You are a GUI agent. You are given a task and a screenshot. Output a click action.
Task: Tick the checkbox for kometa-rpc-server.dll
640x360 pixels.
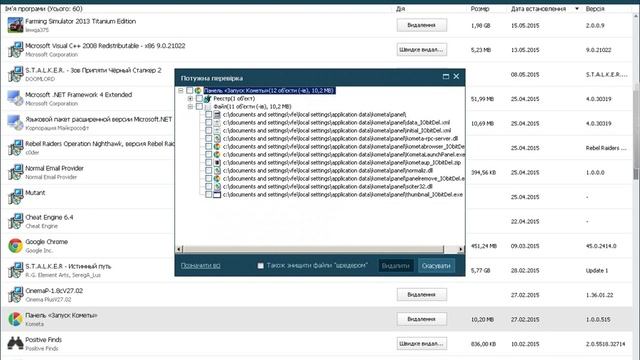pos(209,138)
